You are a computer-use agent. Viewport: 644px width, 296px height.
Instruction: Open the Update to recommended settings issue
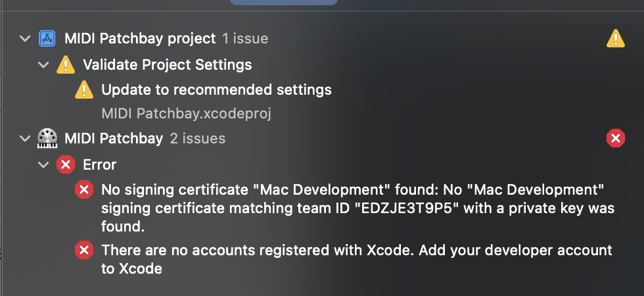pos(216,89)
